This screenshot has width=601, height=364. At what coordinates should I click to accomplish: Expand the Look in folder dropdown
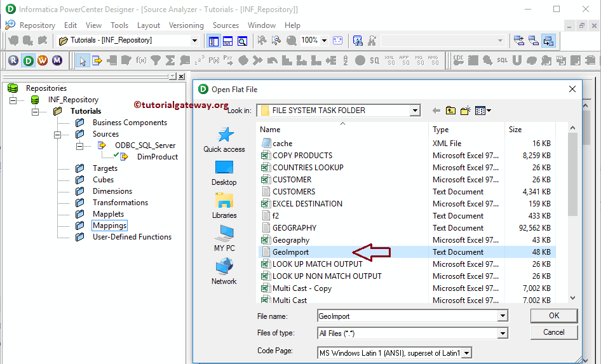coord(415,111)
